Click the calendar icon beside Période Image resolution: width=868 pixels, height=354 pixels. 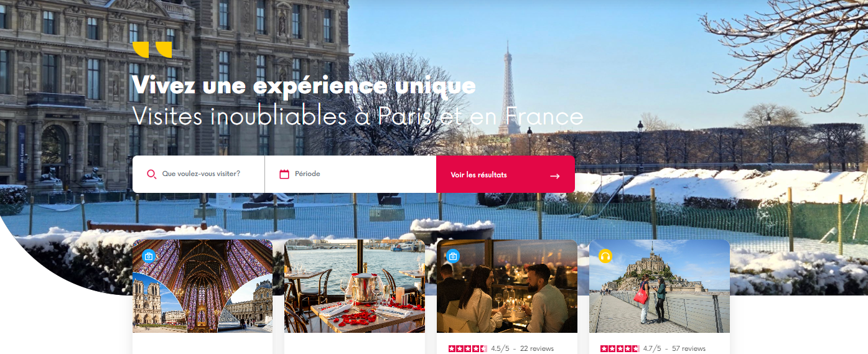click(284, 174)
